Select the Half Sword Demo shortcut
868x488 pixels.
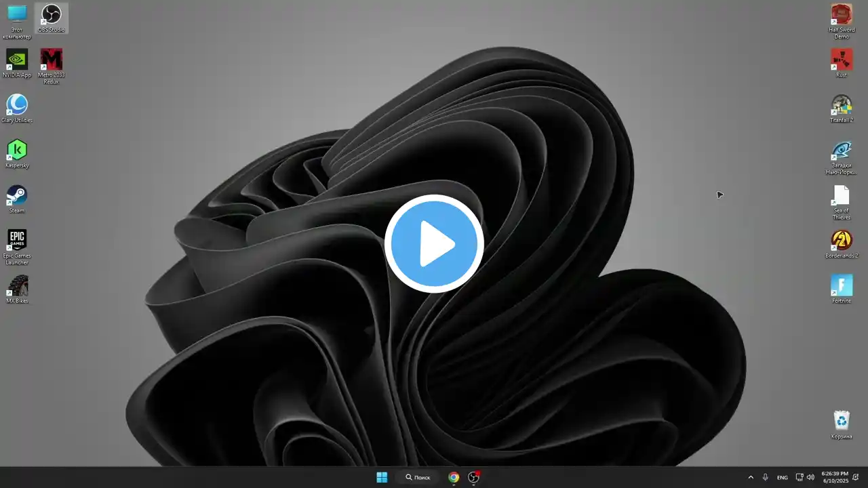point(842,21)
